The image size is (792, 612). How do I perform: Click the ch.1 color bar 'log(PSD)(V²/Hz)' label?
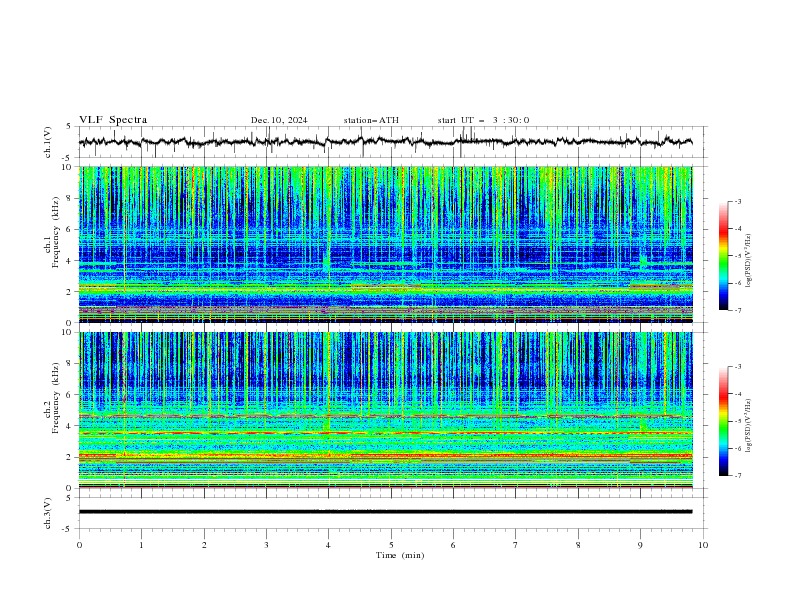tap(749, 261)
